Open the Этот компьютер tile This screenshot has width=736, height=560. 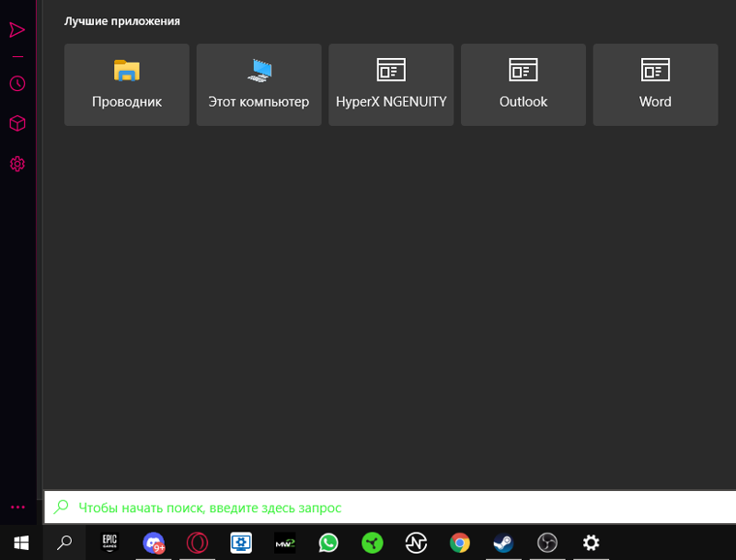[259, 85]
